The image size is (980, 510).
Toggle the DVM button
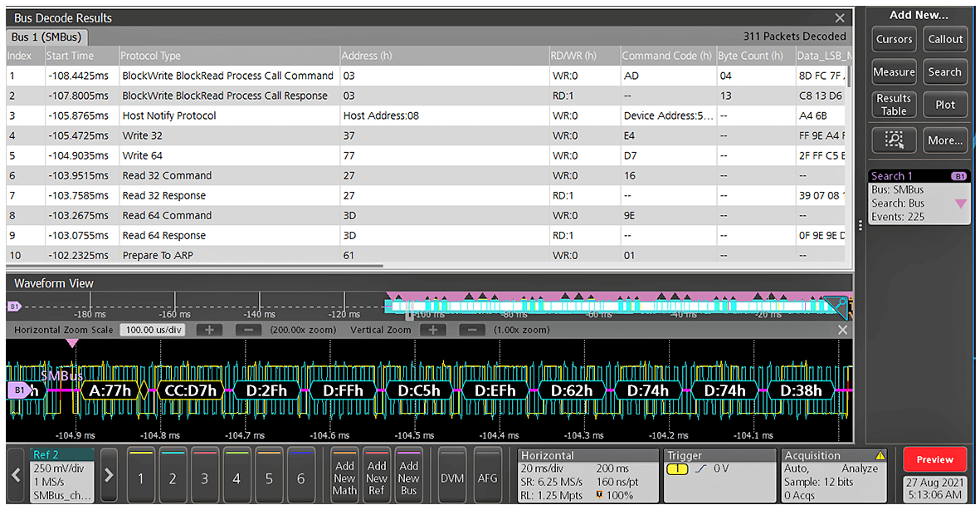point(452,475)
